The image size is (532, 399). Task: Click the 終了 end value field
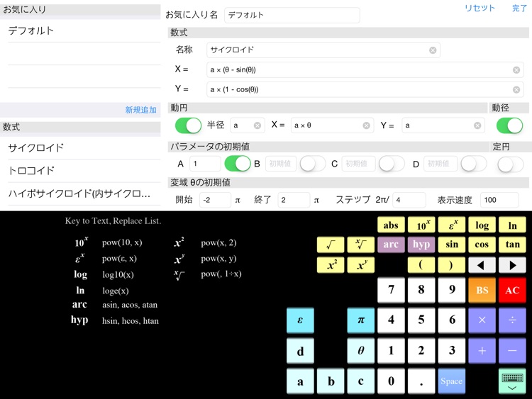coord(294,200)
